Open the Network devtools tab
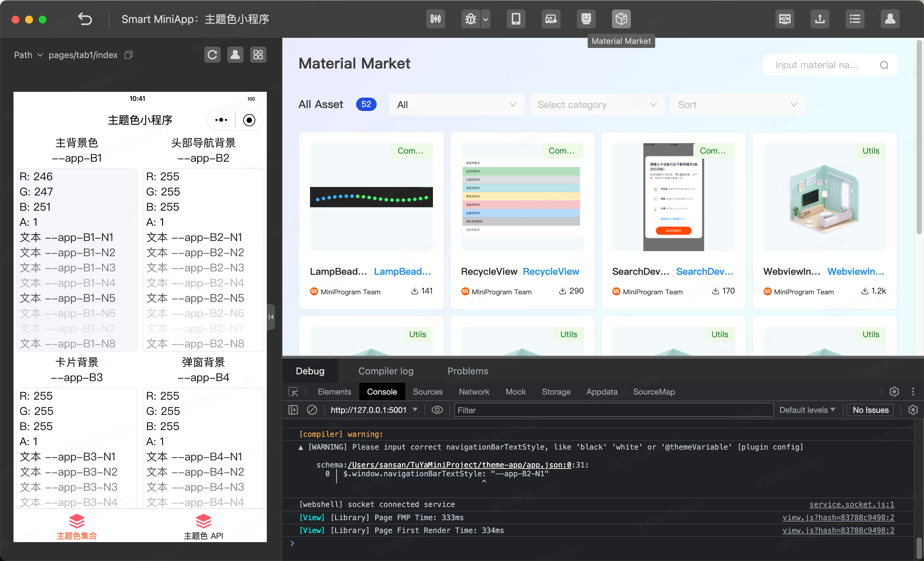The image size is (924, 561). point(474,392)
